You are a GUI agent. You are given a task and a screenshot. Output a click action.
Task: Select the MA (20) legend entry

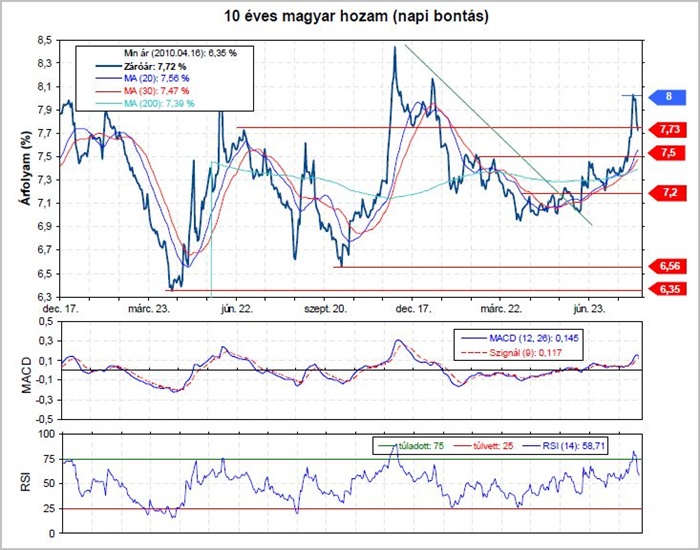coord(146,77)
